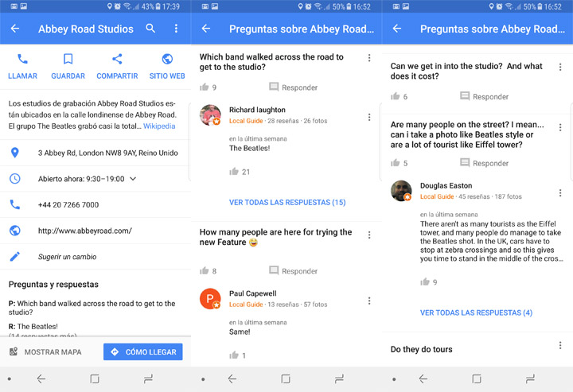Open options menu for 'Are many people on the street' question
The image size is (573, 392).
tap(560, 127)
